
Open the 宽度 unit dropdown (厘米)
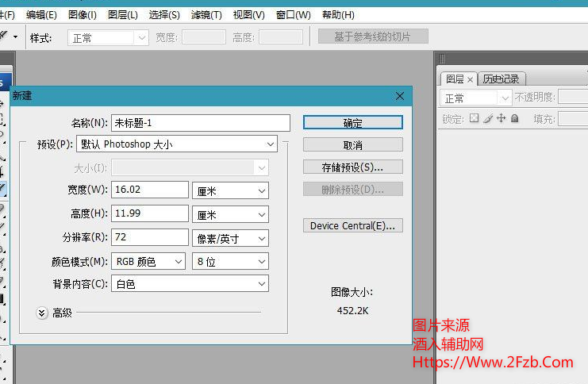(x=230, y=190)
